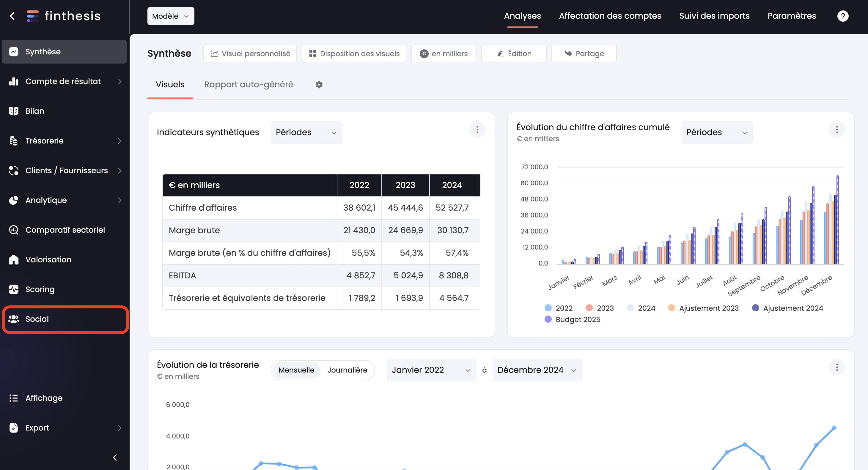The height and width of the screenshot is (470, 868).
Task: Switch to Visuels tab
Action: [170, 84]
